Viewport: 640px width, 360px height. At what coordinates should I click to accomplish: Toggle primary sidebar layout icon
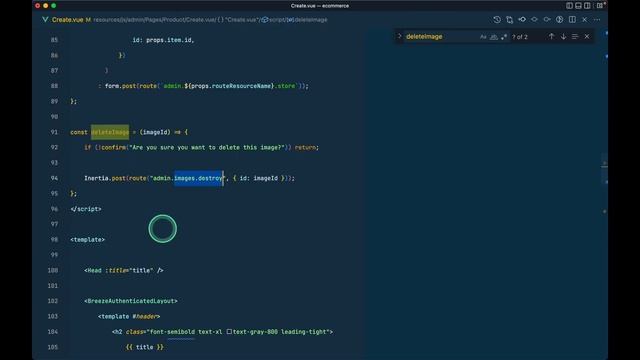coord(569,6)
